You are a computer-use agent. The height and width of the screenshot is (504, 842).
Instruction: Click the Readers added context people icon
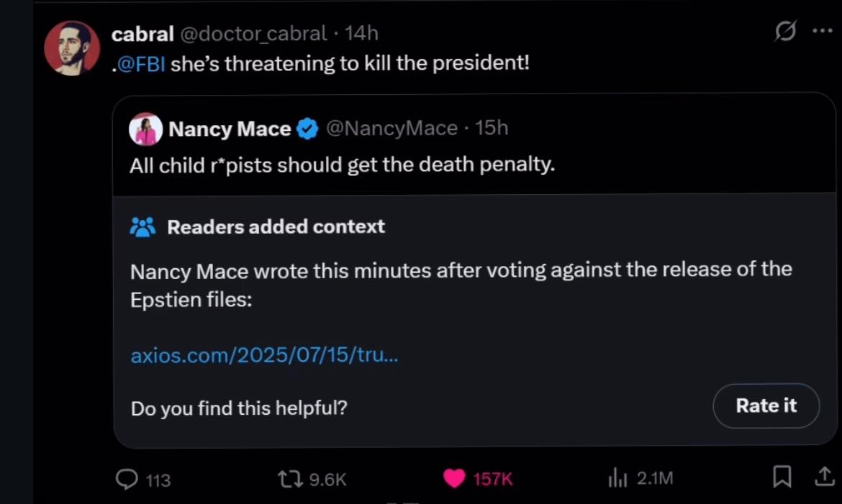143,226
